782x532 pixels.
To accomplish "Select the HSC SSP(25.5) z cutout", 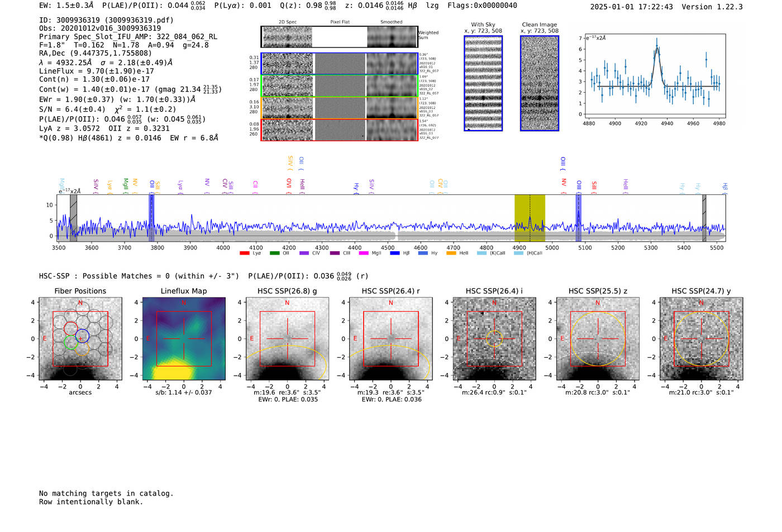I will (598, 339).
